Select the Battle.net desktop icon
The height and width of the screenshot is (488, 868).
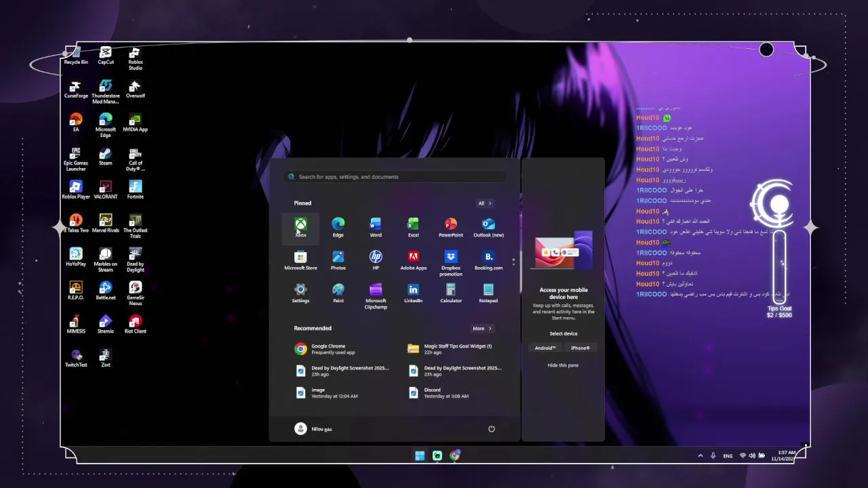tap(106, 291)
